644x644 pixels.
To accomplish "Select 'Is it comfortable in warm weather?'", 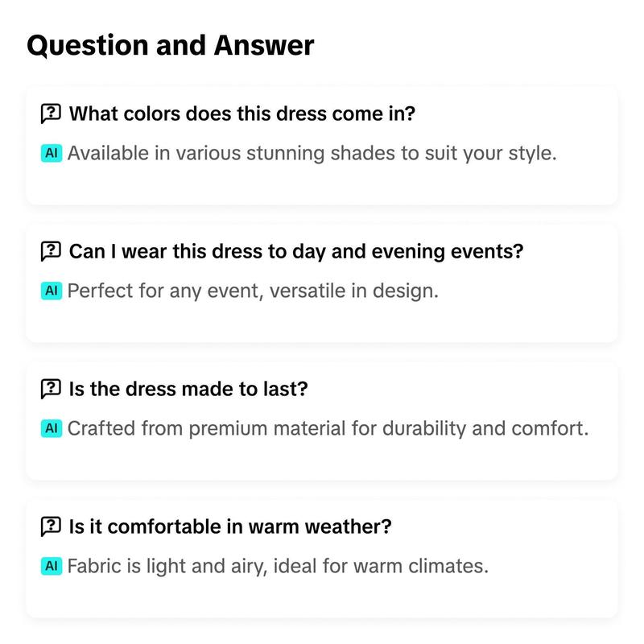I will coord(230,526).
